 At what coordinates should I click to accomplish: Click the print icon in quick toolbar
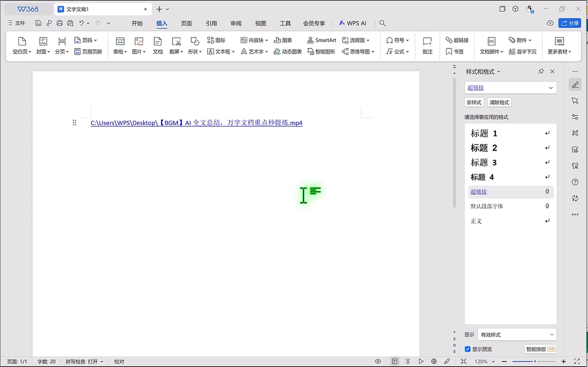click(60, 23)
